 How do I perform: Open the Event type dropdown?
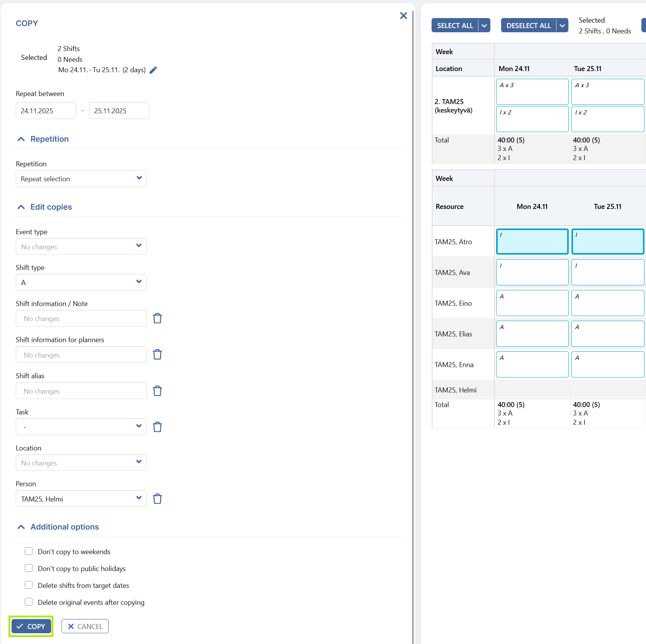coord(81,247)
